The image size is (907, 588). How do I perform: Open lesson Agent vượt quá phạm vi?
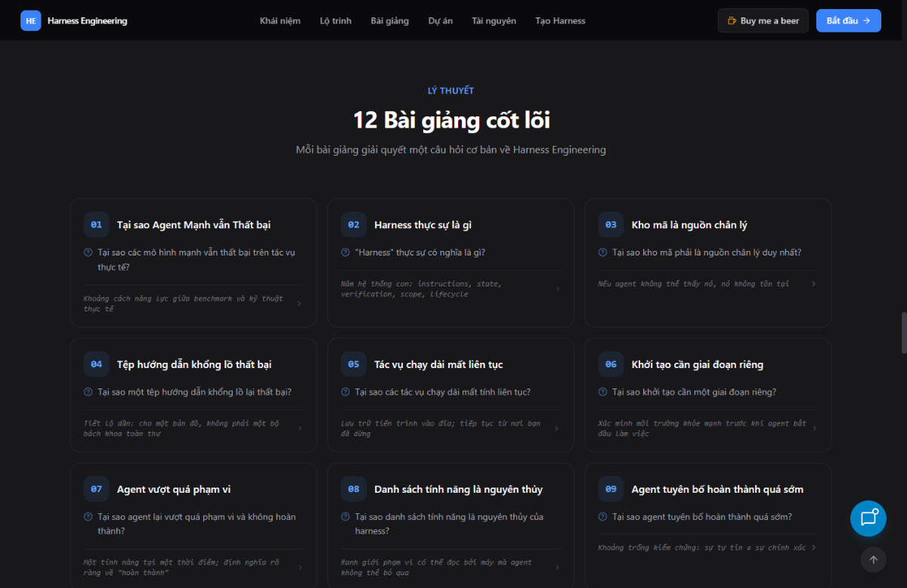(x=193, y=525)
